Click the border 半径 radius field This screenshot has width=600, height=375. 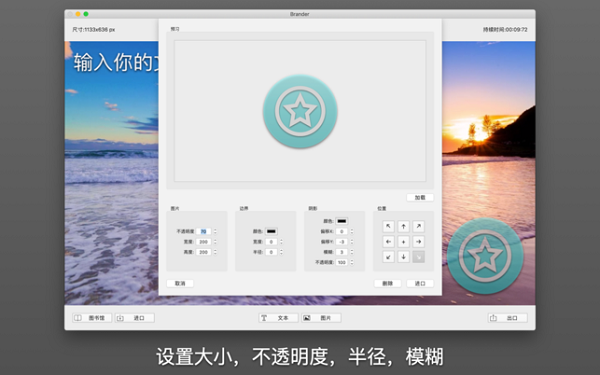point(271,252)
